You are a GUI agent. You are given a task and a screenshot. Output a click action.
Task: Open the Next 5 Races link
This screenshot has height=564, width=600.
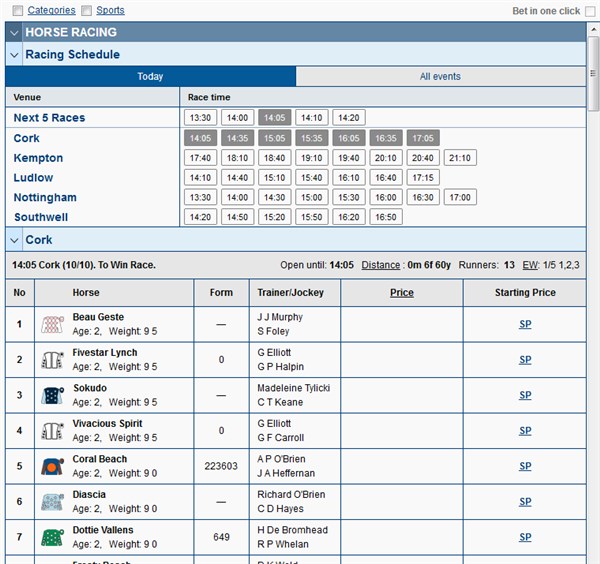pyautogui.click(x=49, y=117)
